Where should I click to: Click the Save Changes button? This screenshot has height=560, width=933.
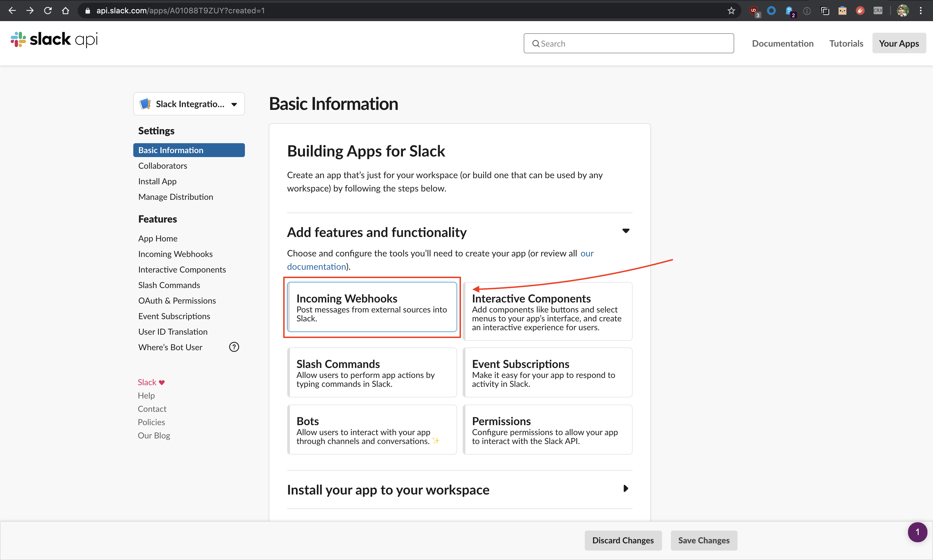click(x=703, y=540)
